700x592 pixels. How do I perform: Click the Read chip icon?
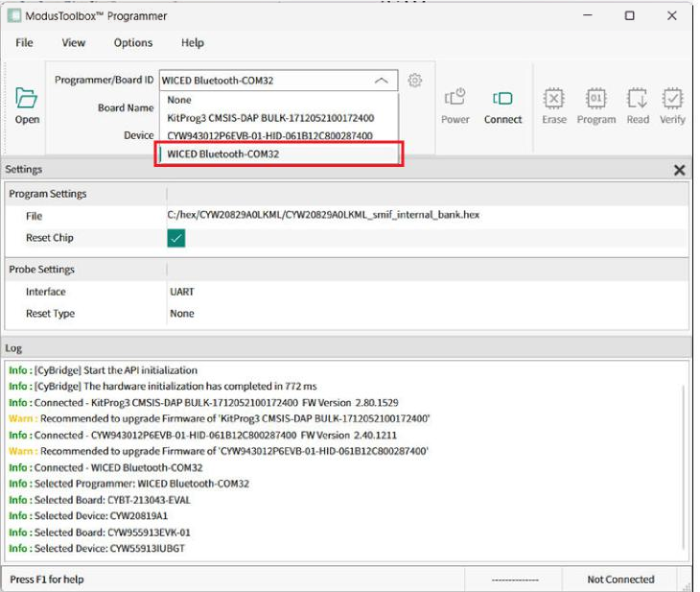638,106
